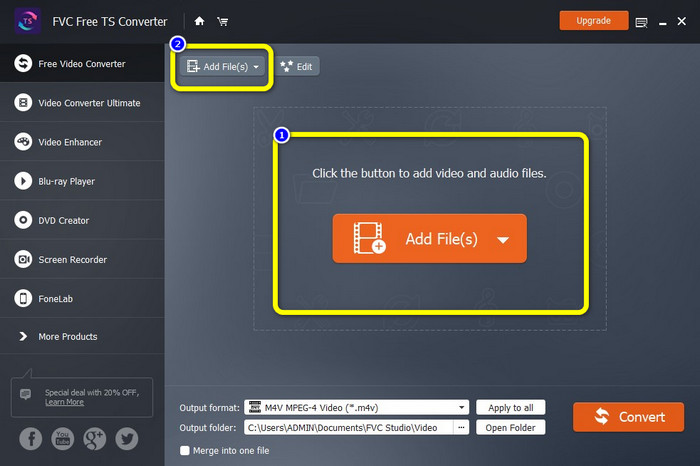Open DVD Creator from sidebar
This screenshot has height=466, width=700.
point(82,221)
